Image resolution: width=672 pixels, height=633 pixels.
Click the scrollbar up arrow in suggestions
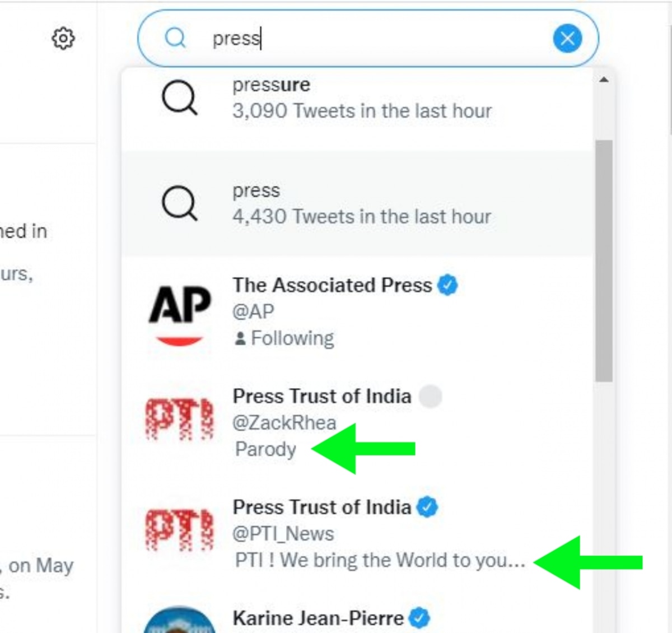coord(604,80)
